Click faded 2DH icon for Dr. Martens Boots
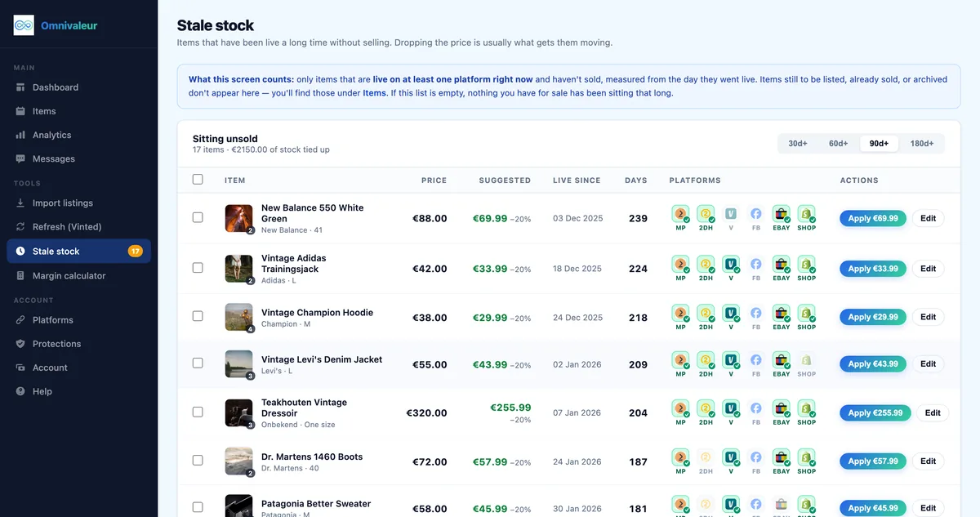The height and width of the screenshot is (517, 980). [x=706, y=457]
